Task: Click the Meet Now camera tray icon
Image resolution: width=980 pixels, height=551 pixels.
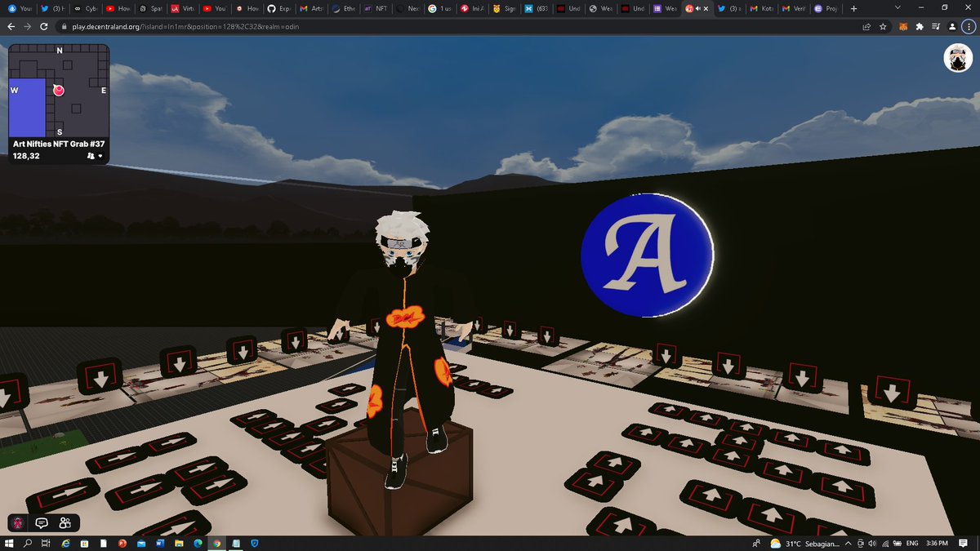Action: (860, 544)
